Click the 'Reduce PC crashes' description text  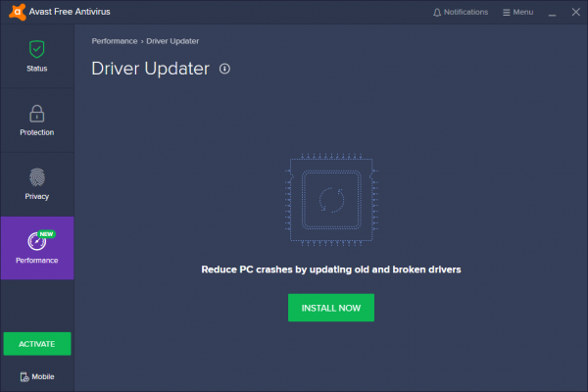331,269
